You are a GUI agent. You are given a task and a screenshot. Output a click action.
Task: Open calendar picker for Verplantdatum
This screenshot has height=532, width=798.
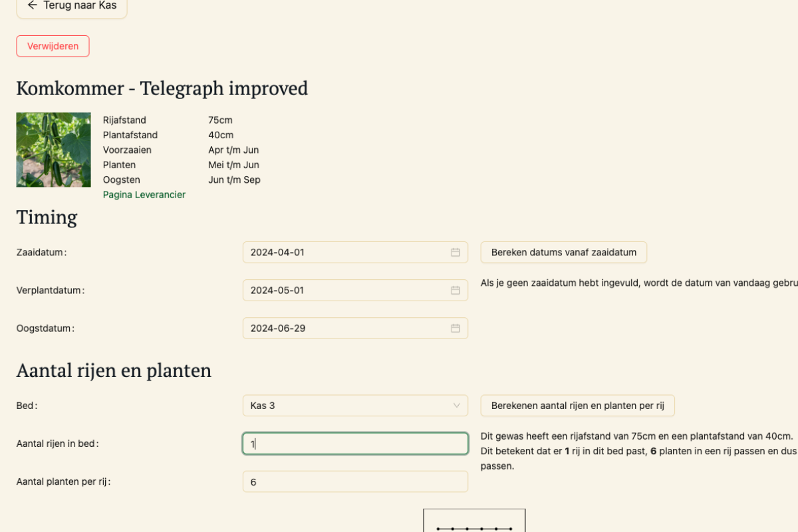click(456, 291)
